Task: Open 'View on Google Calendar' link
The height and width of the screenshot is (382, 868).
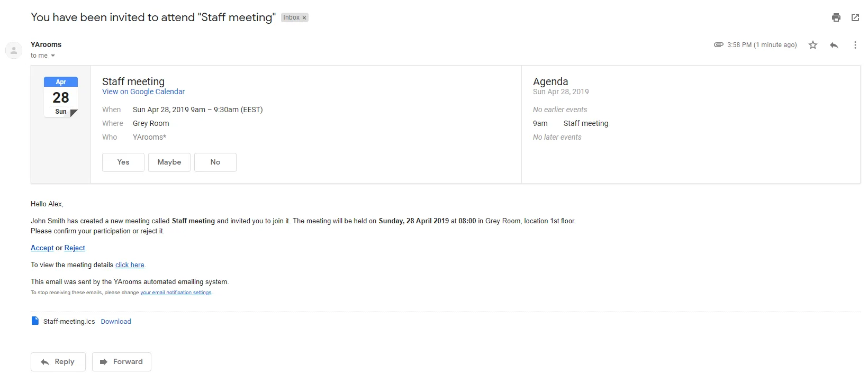Action: point(143,92)
